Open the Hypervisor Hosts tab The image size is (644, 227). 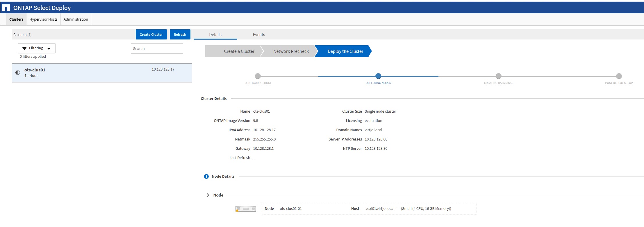43,19
